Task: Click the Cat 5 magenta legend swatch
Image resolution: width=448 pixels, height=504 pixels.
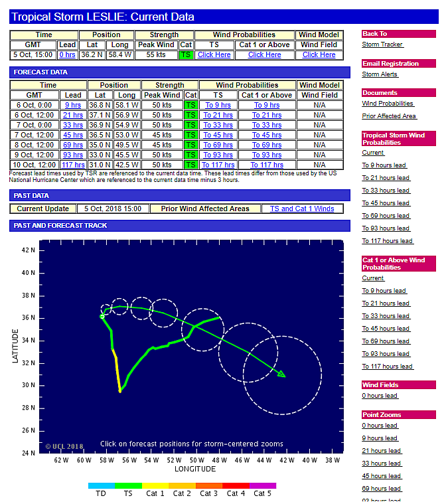Action: (x=263, y=485)
